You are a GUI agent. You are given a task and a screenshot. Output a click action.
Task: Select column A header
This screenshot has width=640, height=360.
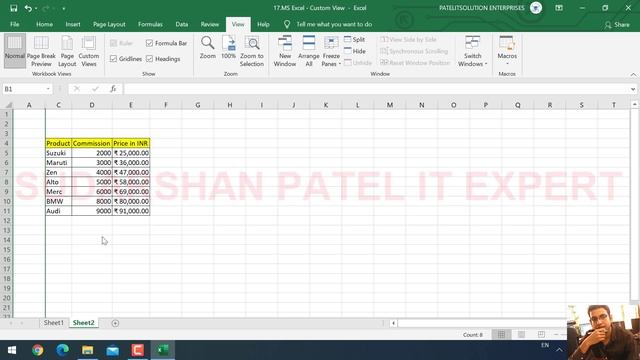(x=29, y=105)
